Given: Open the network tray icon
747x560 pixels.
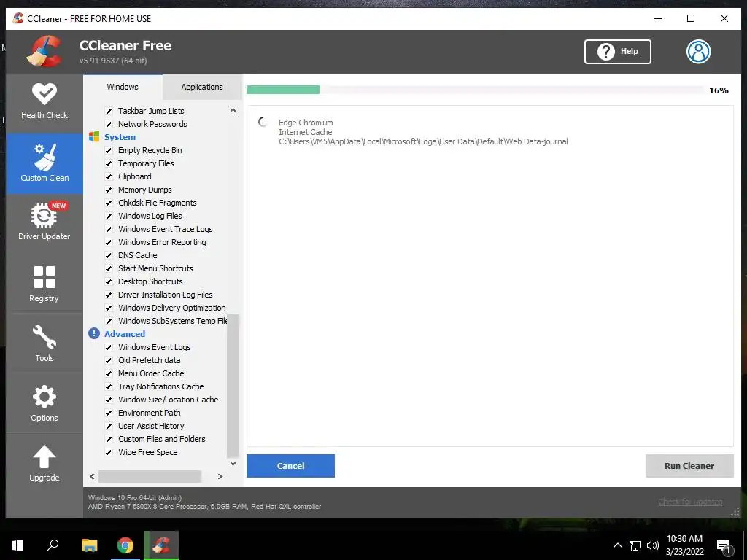Looking at the screenshot, I should [635, 545].
